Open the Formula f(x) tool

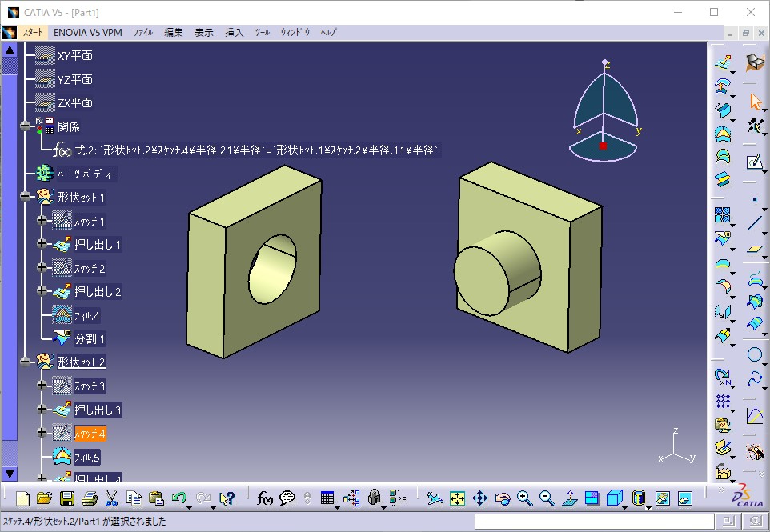click(265, 498)
